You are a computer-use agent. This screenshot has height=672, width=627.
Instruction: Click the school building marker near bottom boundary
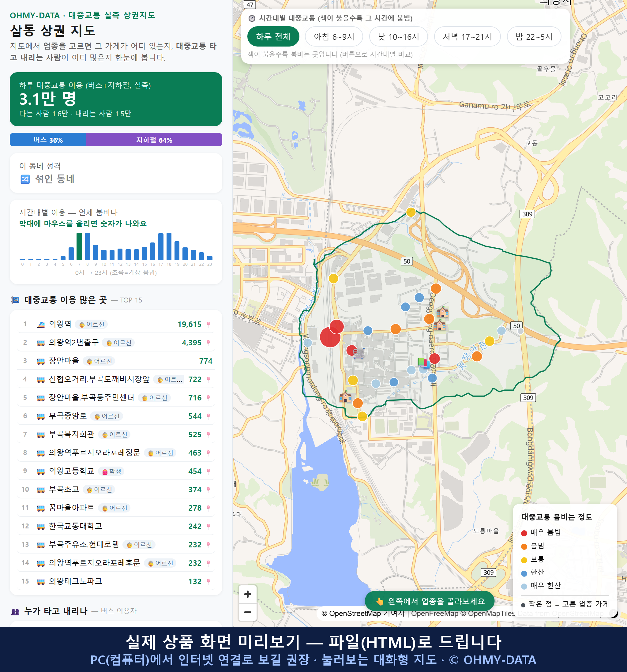[x=345, y=396]
